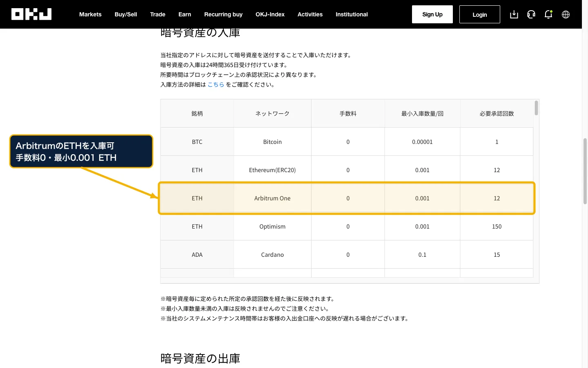Open the headset support icon

pyautogui.click(x=531, y=14)
